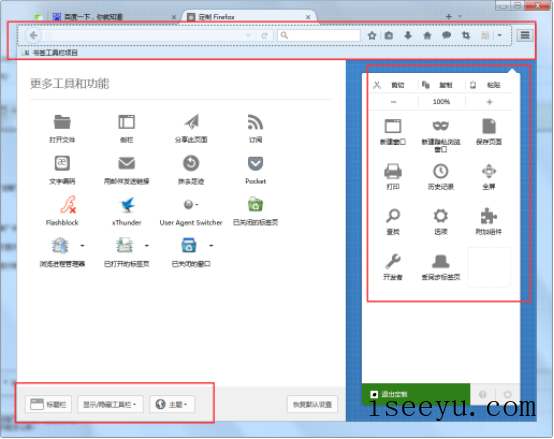Click the Add-ons puzzle piece icon
Screen dimensions: 554x439
coord(489,216)
